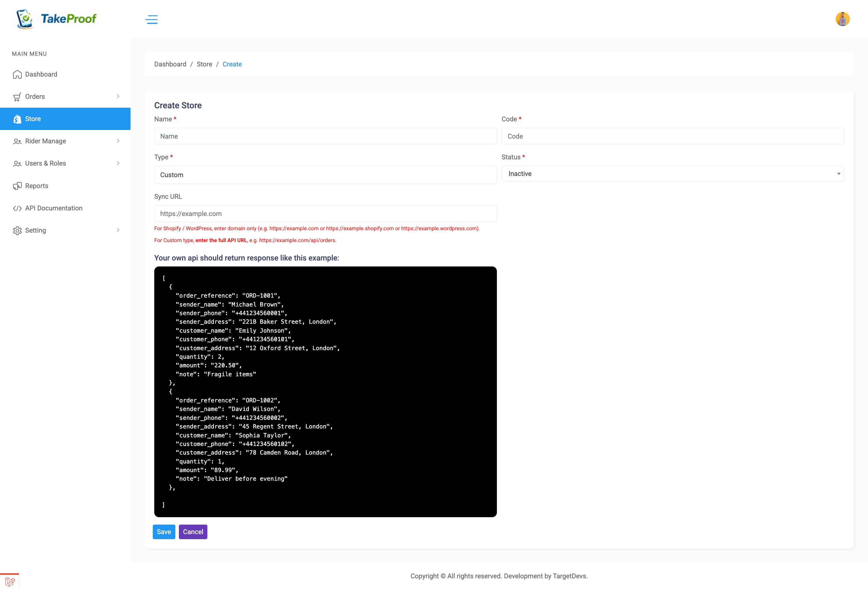This screenshot has width=868, height=589.
Task: Open the Type selector showing Custom
Action: 325,175
